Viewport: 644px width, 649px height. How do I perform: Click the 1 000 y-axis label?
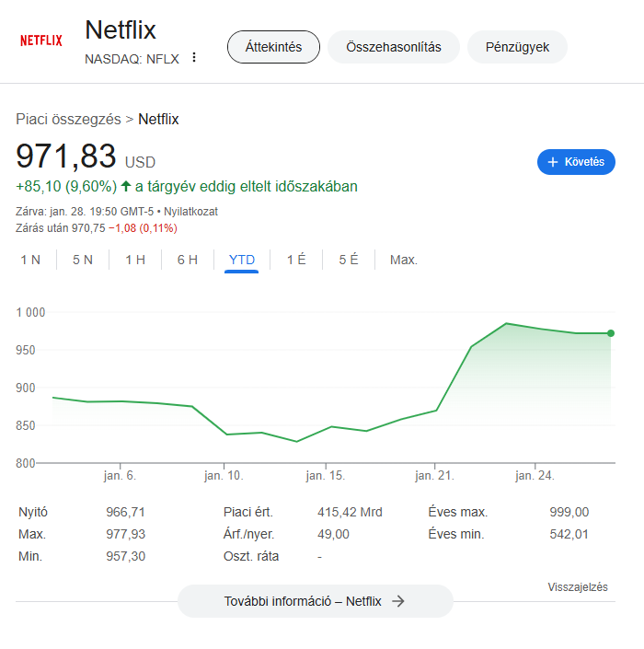click(30, 312)
